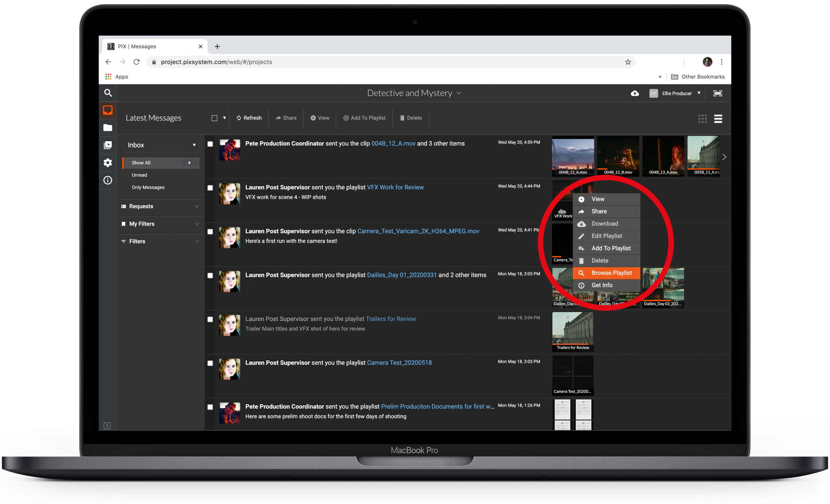Toggle the select-all checkbox in toolbar
Image resolution: width=830 pixels, height=504 pixels.
coord(214,118)
